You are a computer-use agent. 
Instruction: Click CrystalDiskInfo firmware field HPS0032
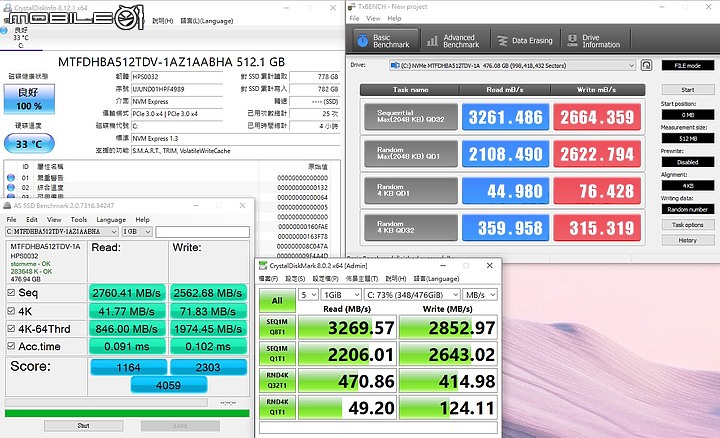pyautogui.click(x=177, y=77)
